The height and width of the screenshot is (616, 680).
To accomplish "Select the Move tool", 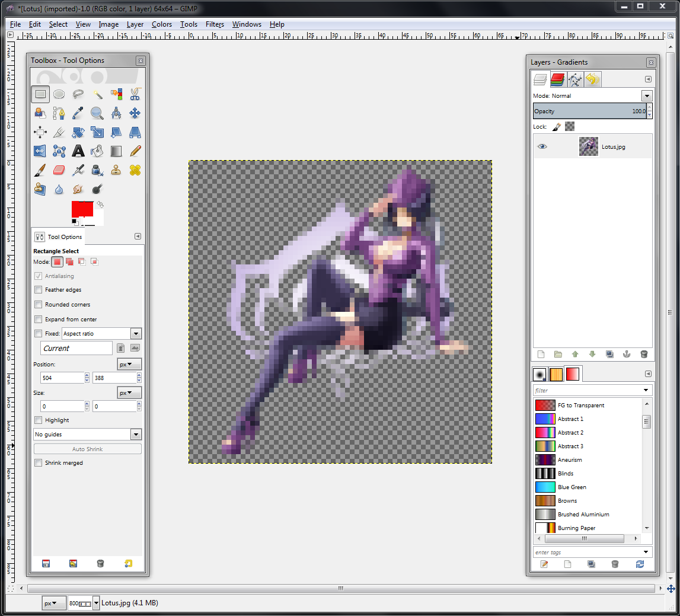I will (x=135, y=113).
